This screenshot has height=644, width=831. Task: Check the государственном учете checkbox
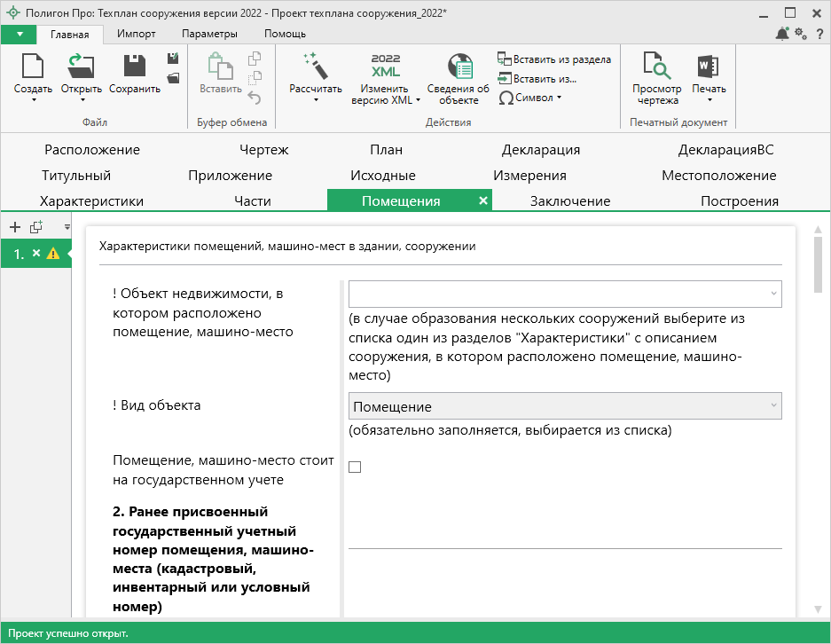coord(355,467)
